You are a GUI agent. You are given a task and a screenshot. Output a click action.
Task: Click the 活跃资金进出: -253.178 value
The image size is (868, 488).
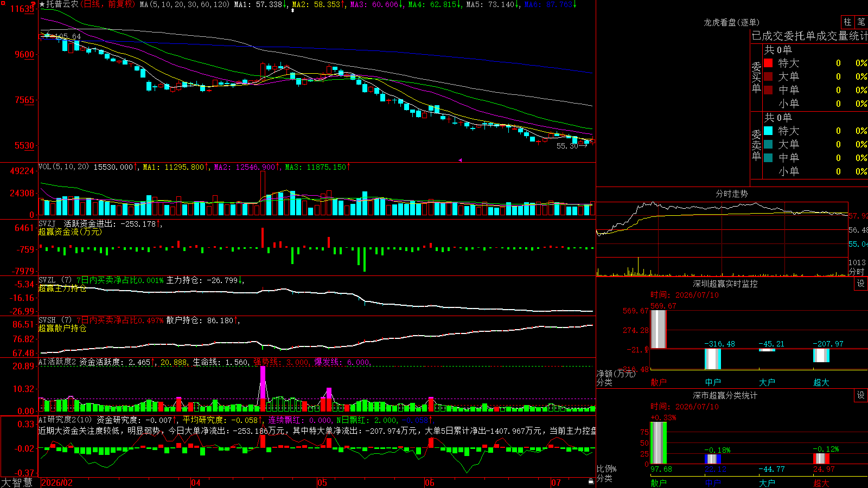coord(110,223)
